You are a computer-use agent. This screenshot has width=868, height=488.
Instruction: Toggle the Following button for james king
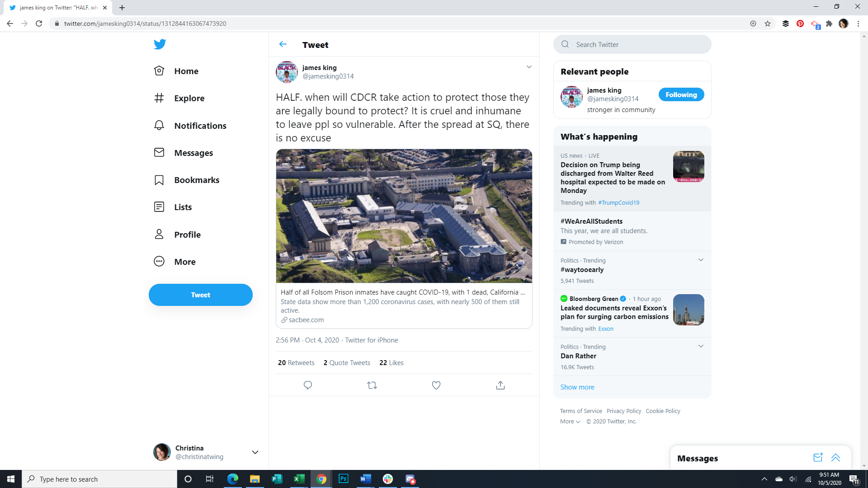681,94
